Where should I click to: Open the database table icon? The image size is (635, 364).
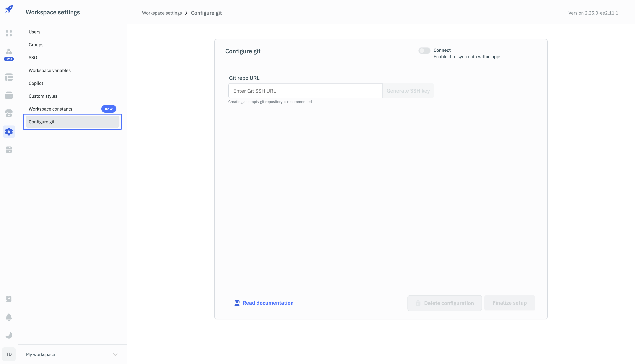[x=9, y=77]
